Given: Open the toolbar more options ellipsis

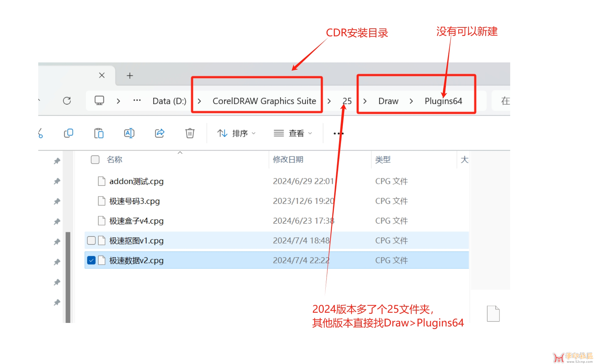Looking at the screenshot, I should tap(338, 133).
